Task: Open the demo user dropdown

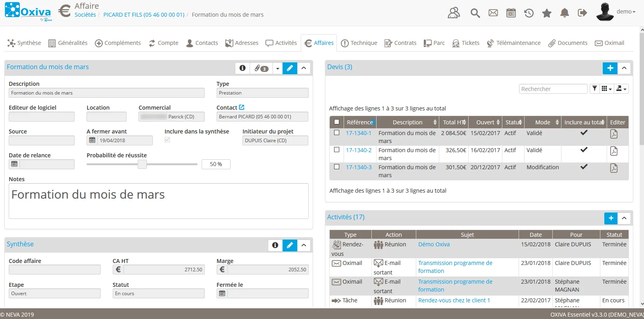Action: point(626,12)
